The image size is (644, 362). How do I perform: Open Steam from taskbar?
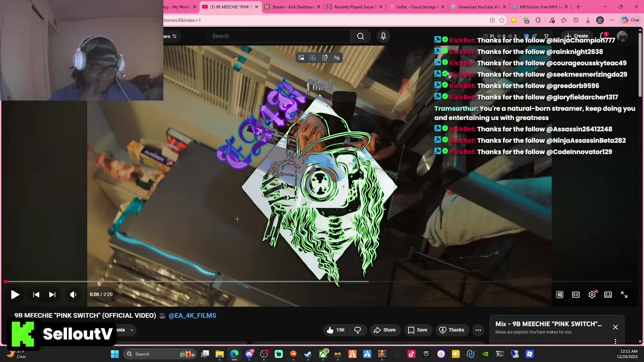point(308,354)
